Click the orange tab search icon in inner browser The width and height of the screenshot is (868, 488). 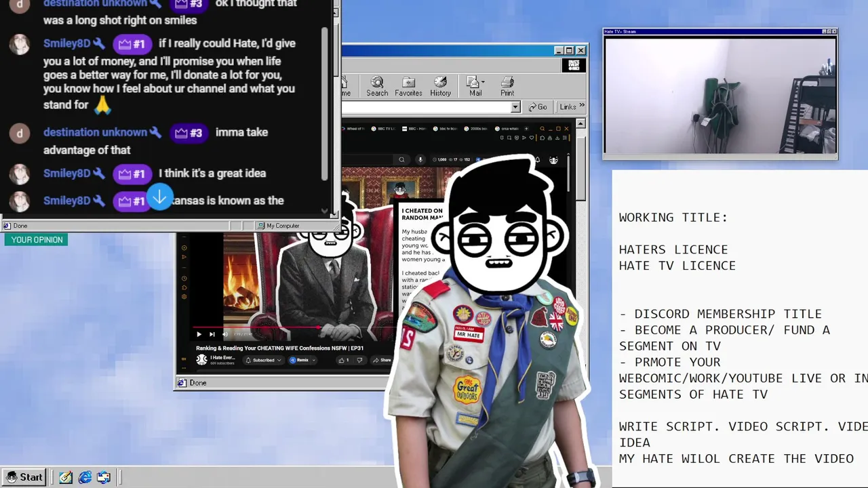tap(542, 129)
